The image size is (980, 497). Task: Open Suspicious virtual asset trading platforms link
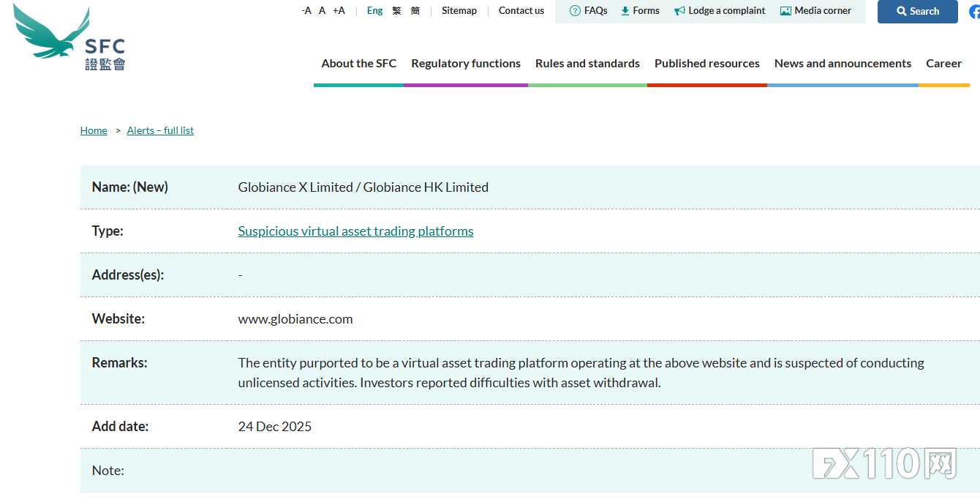pyautogui.click(x=355, y=231)
